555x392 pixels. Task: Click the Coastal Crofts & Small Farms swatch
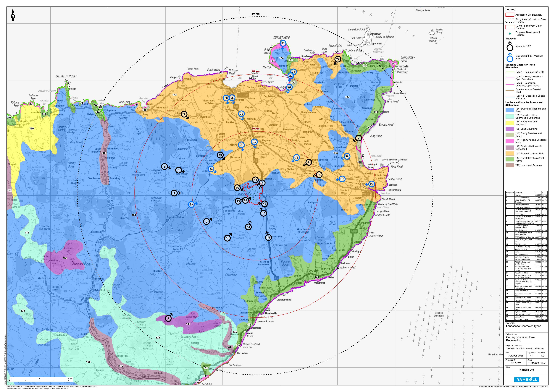click(x=510, y=159)
